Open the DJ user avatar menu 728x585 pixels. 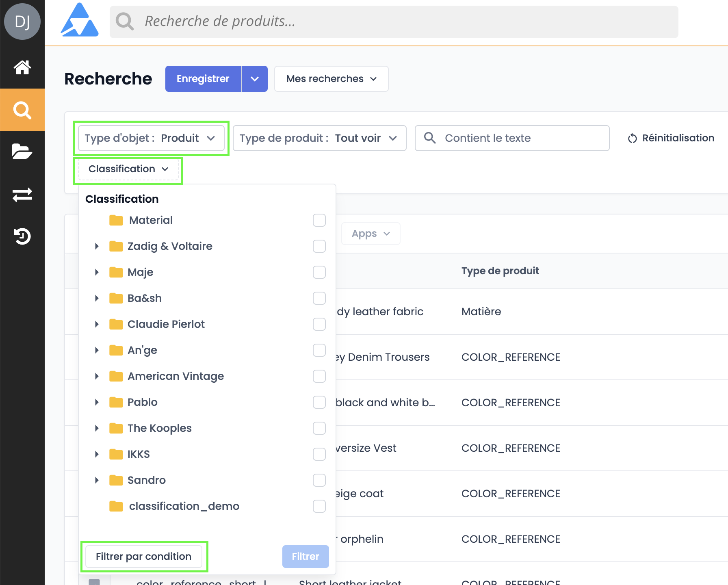(x=22, y=22)
